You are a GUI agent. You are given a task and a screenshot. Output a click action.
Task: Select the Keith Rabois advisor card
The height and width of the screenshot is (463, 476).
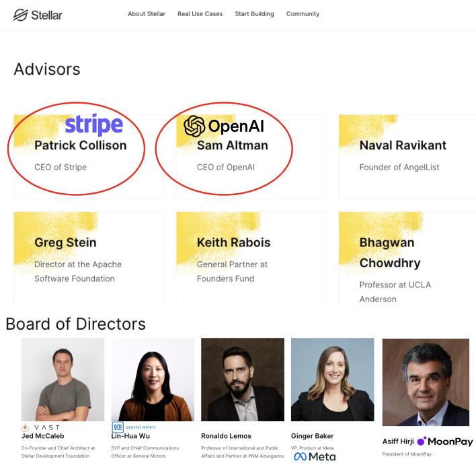tap(251, 258)
